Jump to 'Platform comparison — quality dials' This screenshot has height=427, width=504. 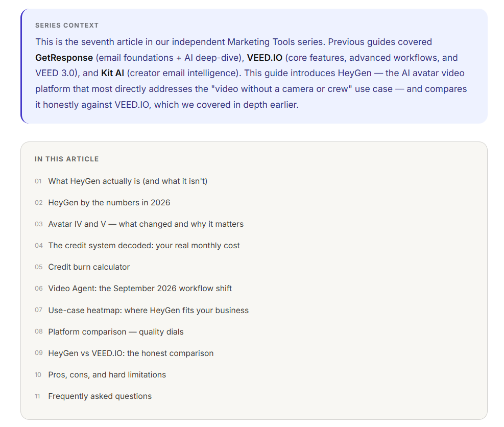[116, 332]
